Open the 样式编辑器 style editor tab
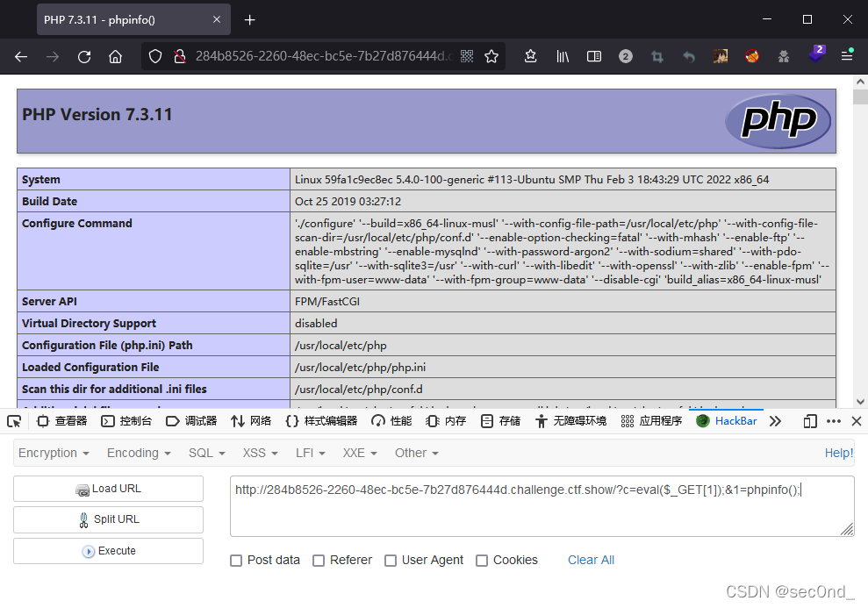868x608 pixels. 321,421
